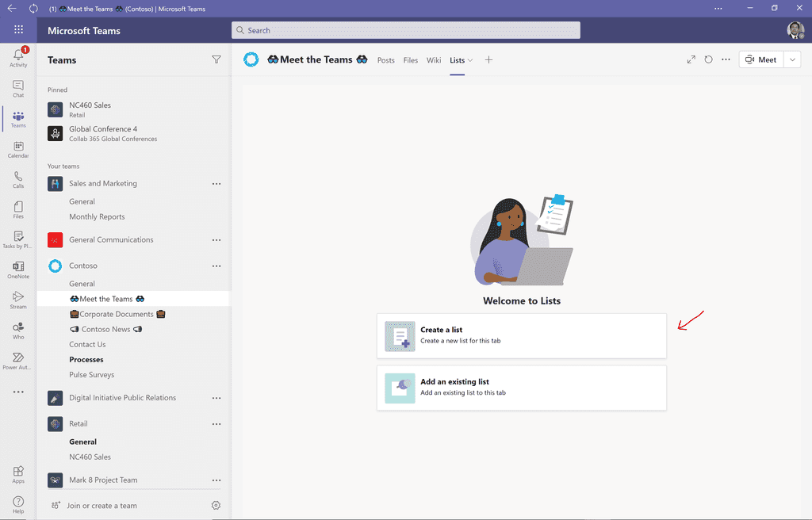
Task: Open more options for Mark 8 Project Team
Action: tap(216, 480)
